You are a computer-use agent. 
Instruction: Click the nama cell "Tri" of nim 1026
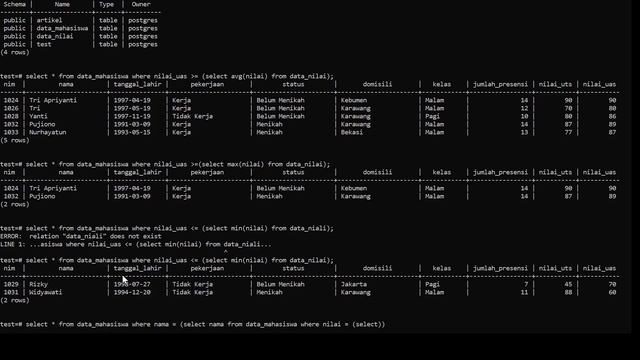coord(35,108)
